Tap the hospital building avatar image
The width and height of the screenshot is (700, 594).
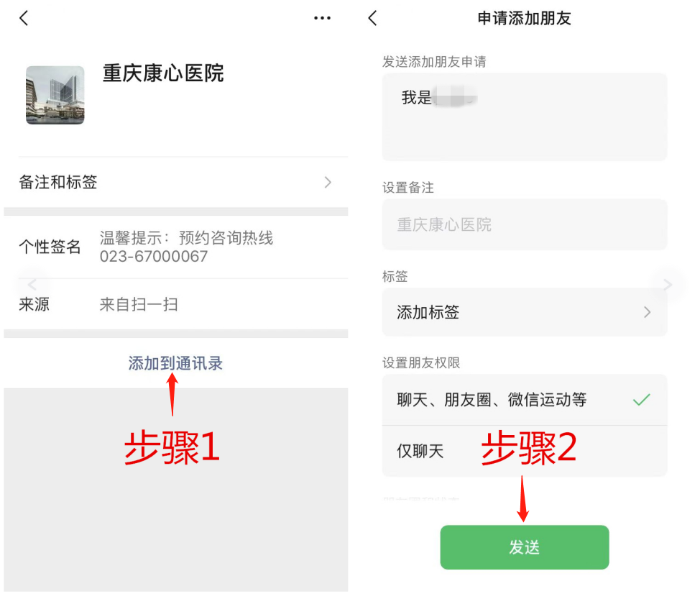[55, 95]
